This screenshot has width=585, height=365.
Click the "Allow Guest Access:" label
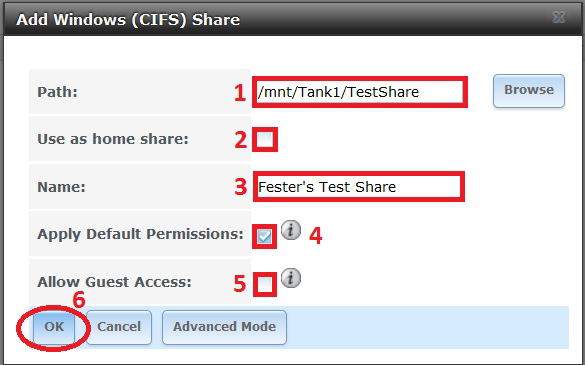point(115,282)
